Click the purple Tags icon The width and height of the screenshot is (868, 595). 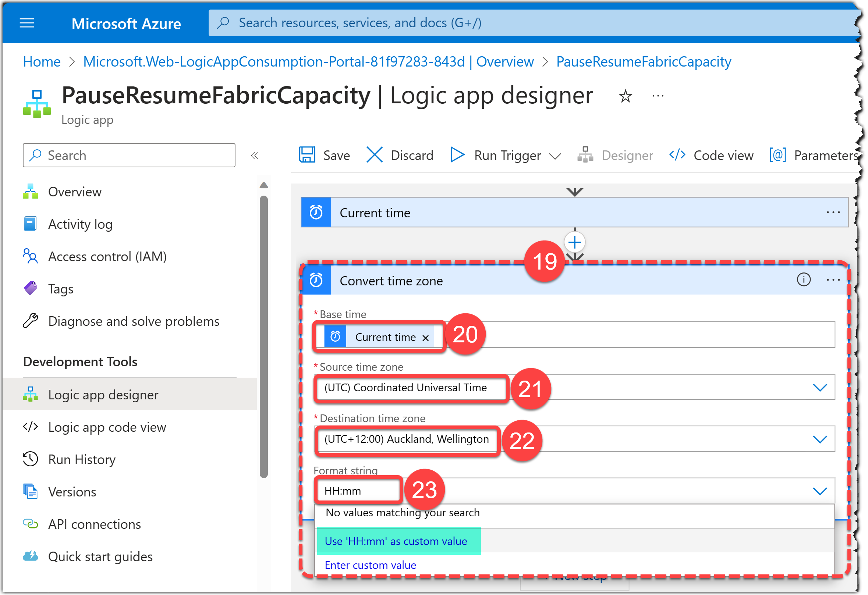click(30, 289)
